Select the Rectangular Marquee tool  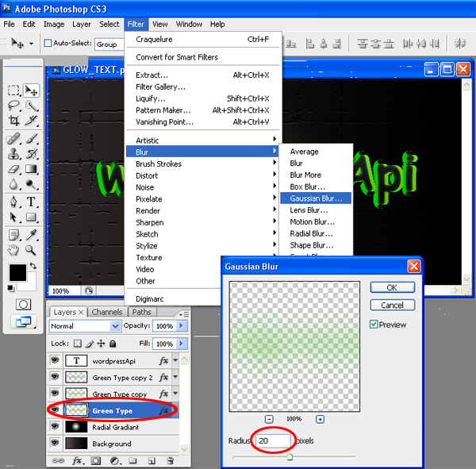pyautogui.click(x=13, y=90)
